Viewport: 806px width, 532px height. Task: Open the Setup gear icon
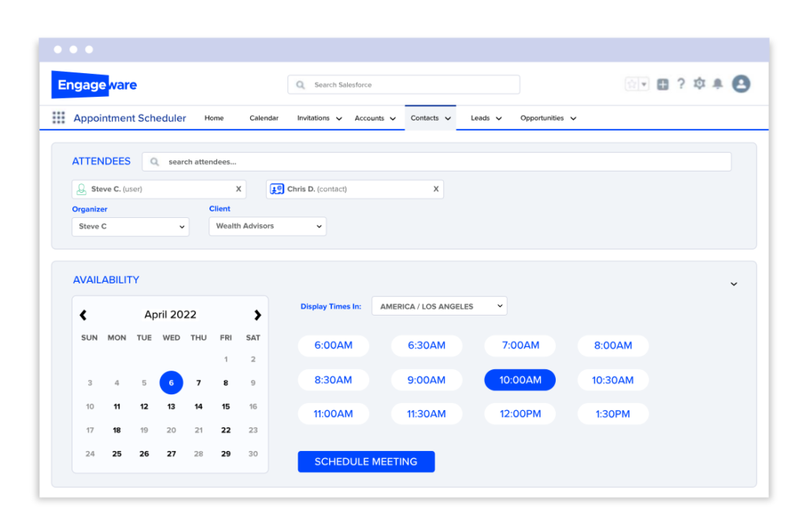click(x=699, y=83)
